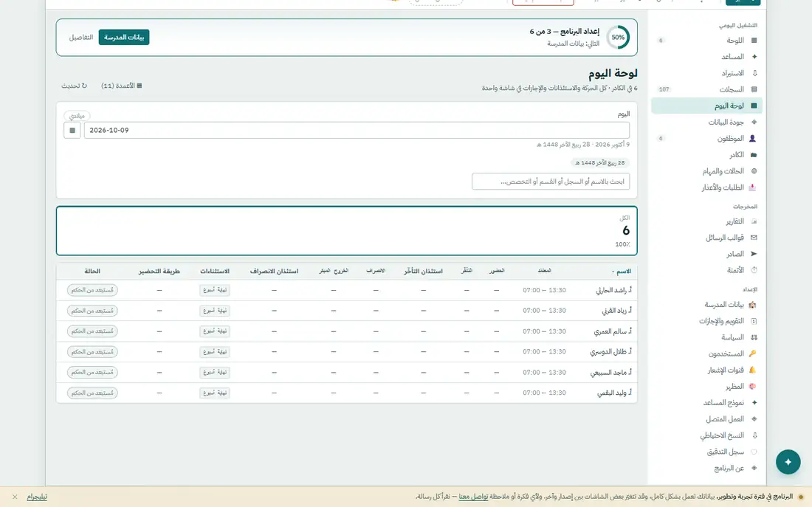Open النسخ الاحتياطي from the sidebar

click(x=706, y=435)
